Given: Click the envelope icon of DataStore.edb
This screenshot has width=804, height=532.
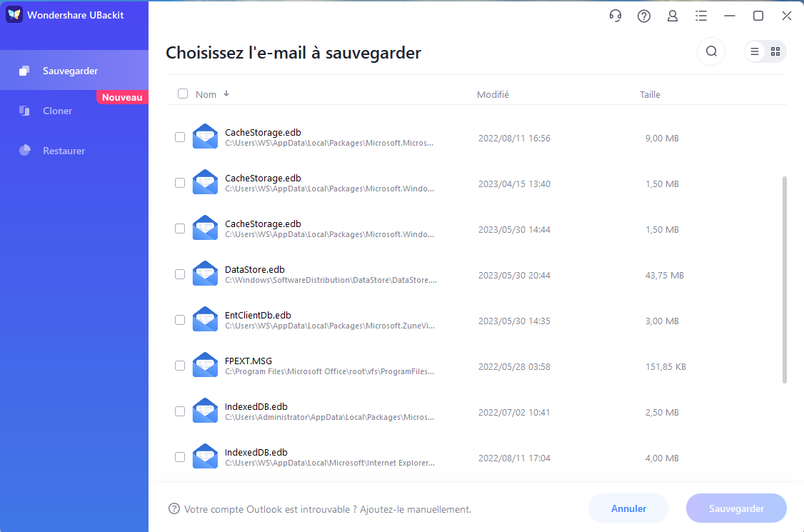Looking at the screenshot, I should pyautogui.click(x=205, y=273).
